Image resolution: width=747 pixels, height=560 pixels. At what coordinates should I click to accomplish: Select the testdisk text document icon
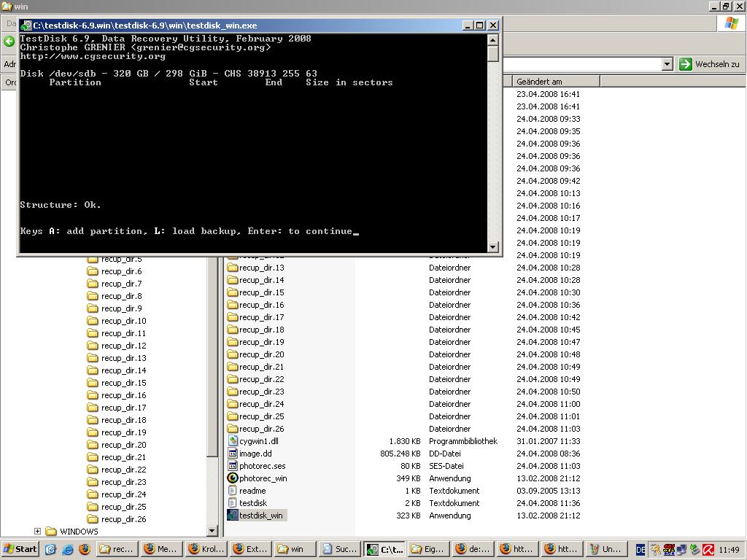coord(233,503)
